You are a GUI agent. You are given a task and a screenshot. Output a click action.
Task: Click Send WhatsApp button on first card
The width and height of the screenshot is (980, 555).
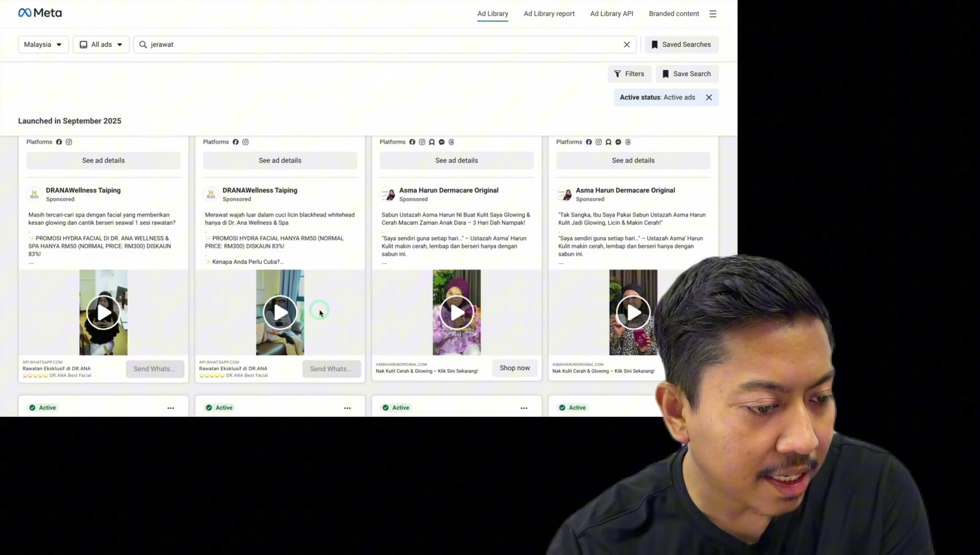[155, 369]
